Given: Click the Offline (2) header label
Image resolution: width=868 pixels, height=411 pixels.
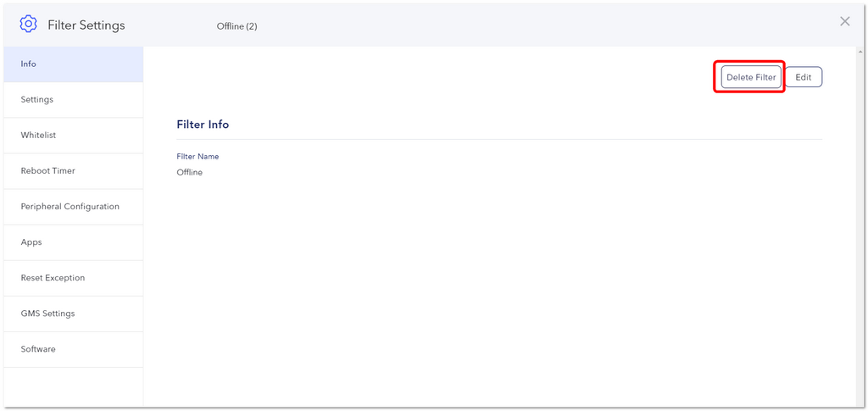Looking at the screenshot, I should coord(237,26).
